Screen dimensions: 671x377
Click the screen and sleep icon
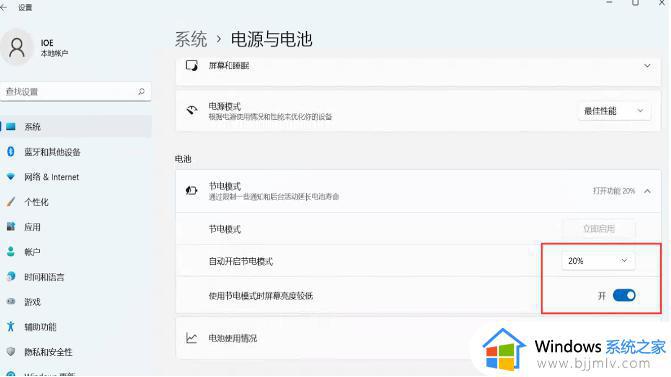(x=191, y=65)
